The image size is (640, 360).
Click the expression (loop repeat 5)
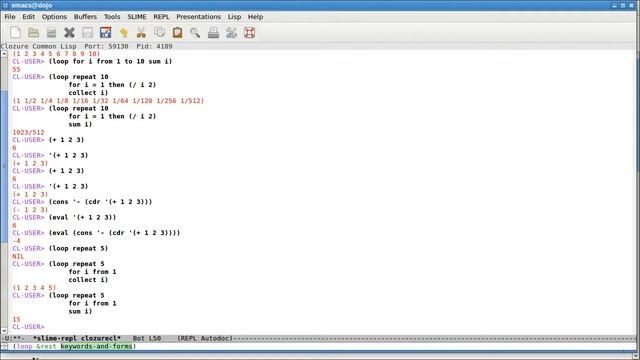[x=78, y=248]
